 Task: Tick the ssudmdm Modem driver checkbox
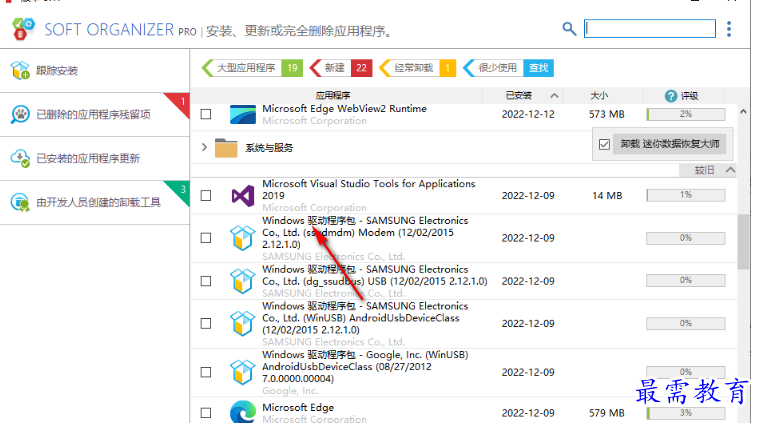206,238
